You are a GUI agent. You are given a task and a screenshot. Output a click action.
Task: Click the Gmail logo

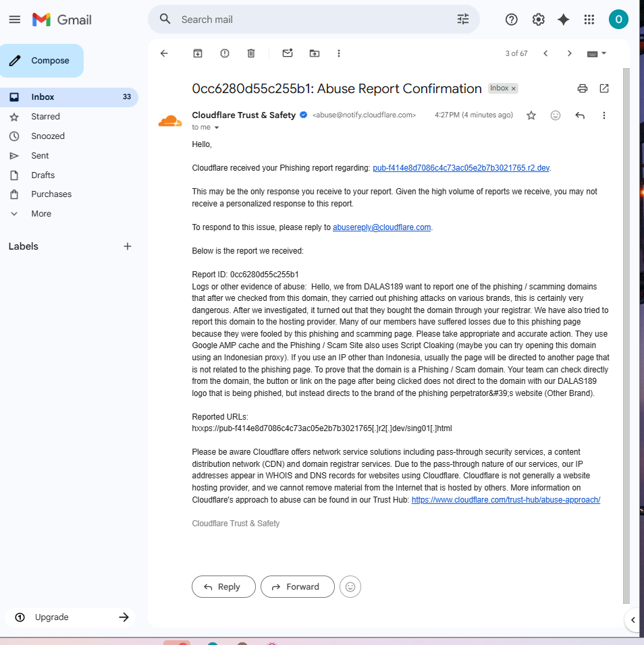pyautogui.click(x=61, y=20)
